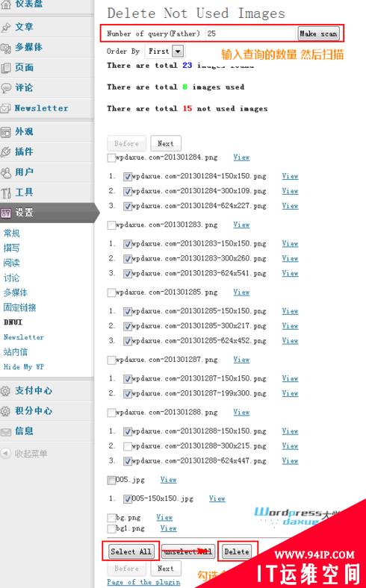Image resolution: width=366 pixels, height=588 pixels.
Task: Uncheck wpdaxue.com-201301283-300x260.png checkbox
Action: [127, 259]
